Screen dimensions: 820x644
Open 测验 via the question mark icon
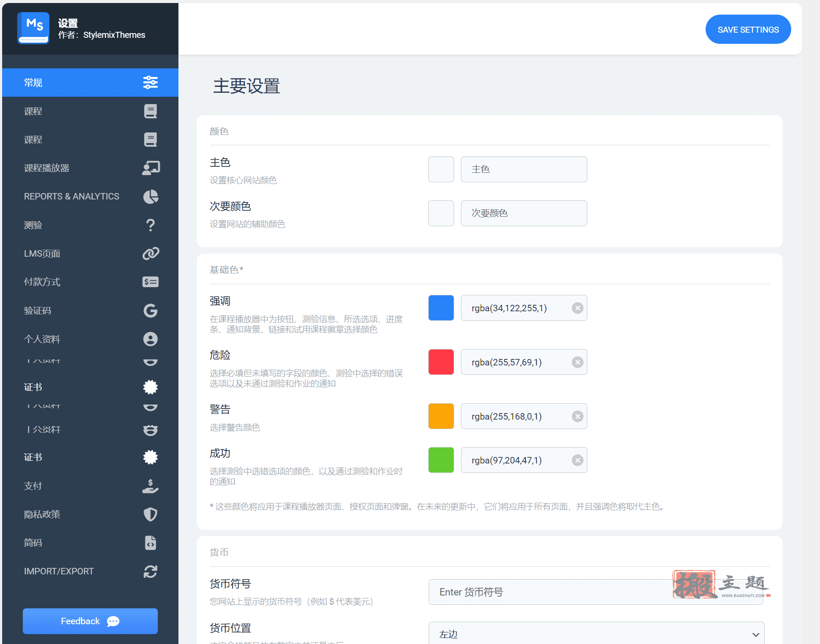150,225
